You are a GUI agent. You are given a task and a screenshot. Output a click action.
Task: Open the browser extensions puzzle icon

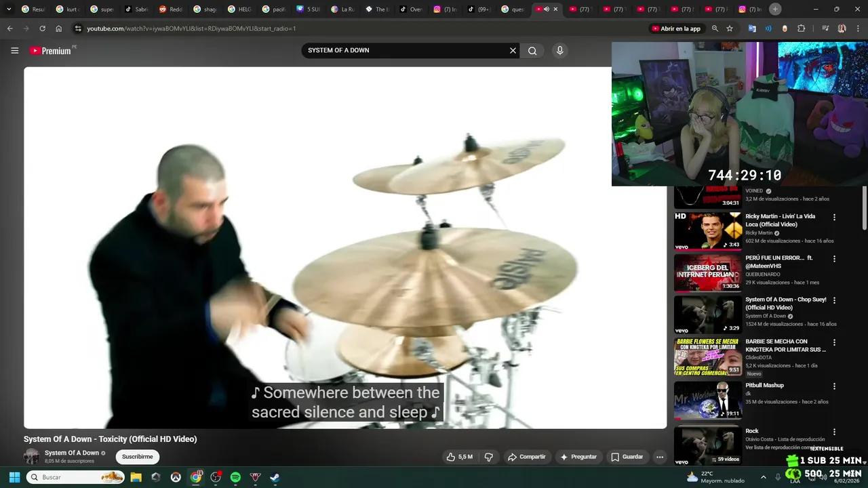pyautogui.click(x=802, y=28)
